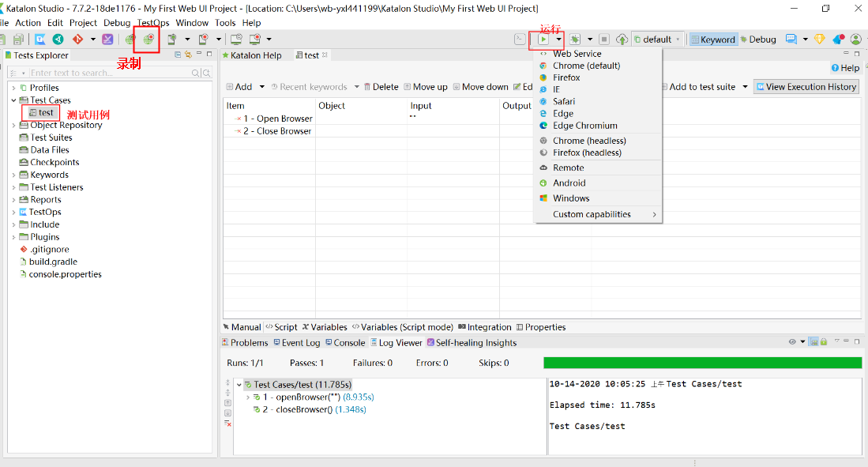Open the Debug button dropdown arrow
Viewport: 868px width, 467px height.
click(590, 40)
